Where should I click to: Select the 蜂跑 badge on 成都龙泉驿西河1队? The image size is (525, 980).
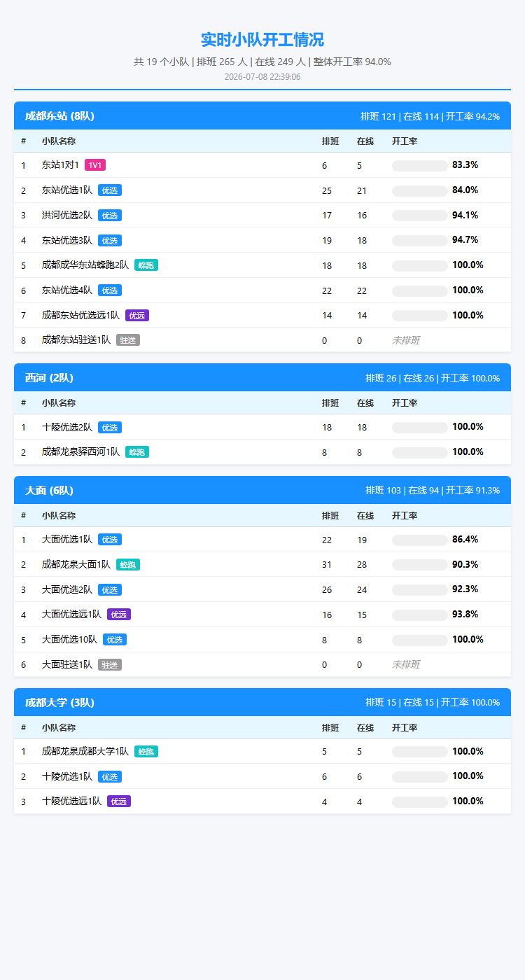pos(137,452)
